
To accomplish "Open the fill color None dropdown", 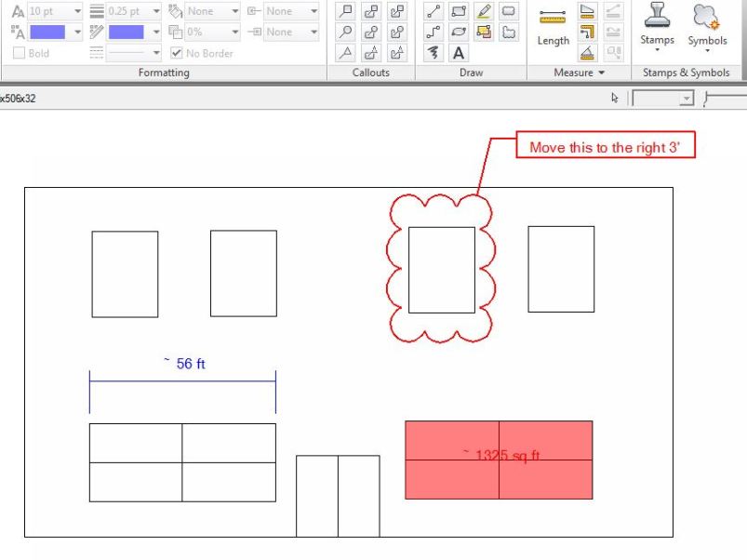I will [234, 11].
